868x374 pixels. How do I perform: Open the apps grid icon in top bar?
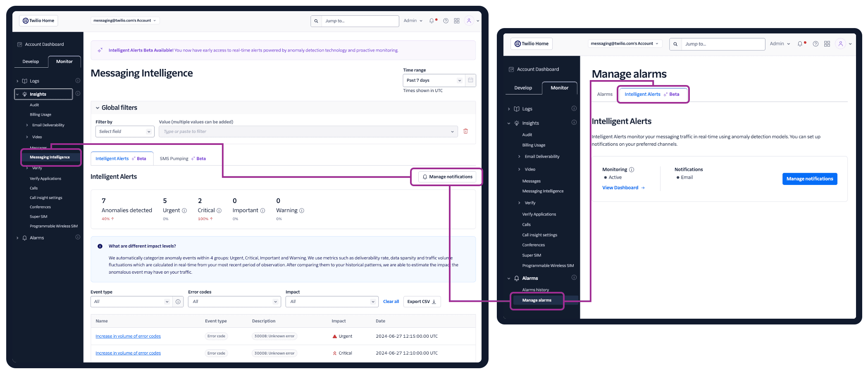click(457, 21)
